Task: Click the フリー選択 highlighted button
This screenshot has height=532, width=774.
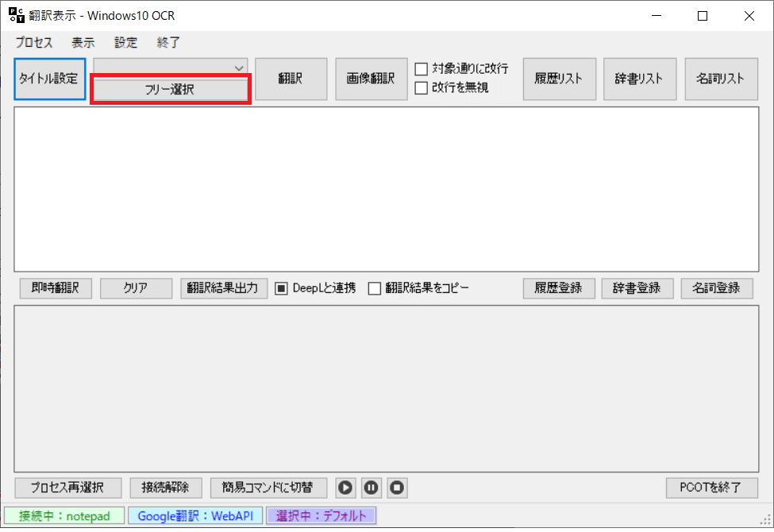Action: [x=169, y=89]
